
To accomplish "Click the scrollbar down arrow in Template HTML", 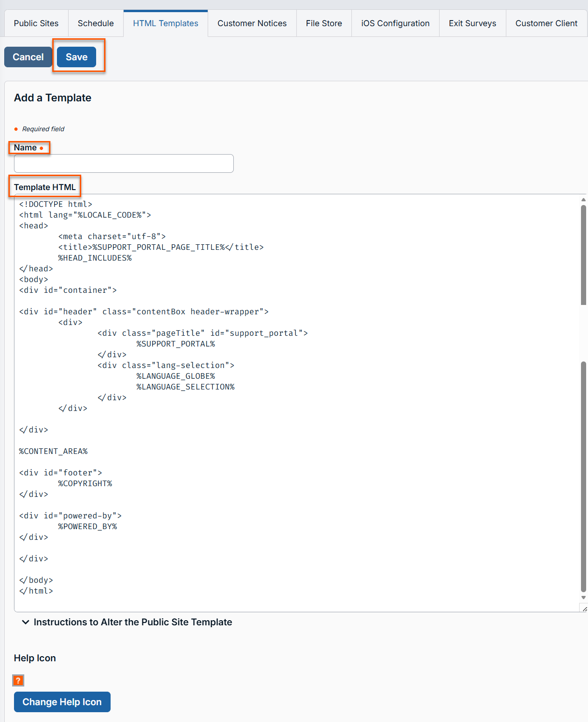I will click(583, 597).
